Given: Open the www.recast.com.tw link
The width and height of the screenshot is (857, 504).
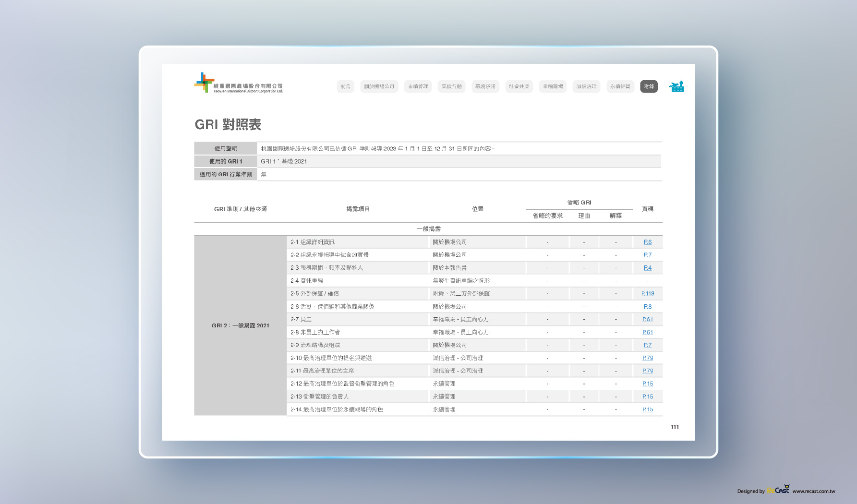Looking at the screenshot, I should [813, 491].
